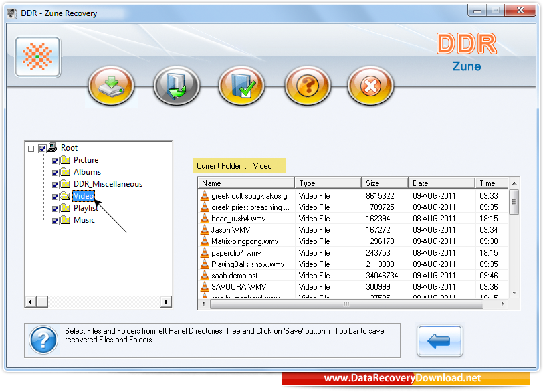
Task: Uncheck the Root checkbox
Action: point(42,149)
